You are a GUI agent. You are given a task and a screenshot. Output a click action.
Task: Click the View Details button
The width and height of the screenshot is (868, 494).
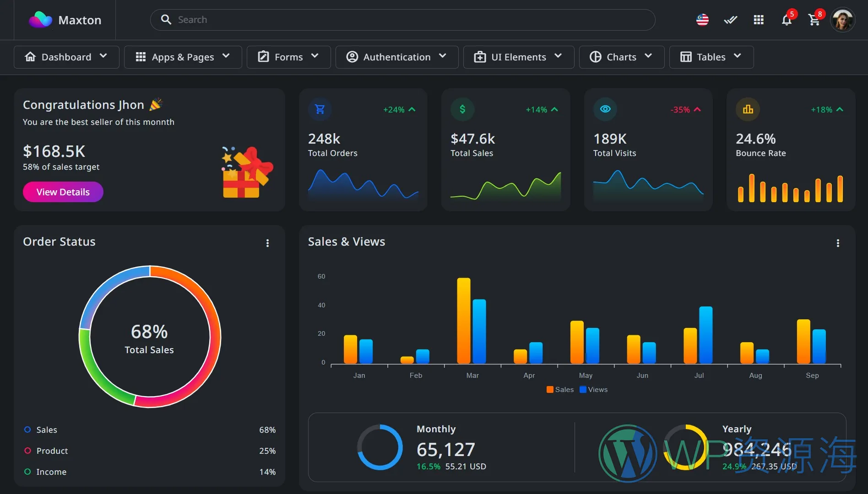tap(63, 192)
